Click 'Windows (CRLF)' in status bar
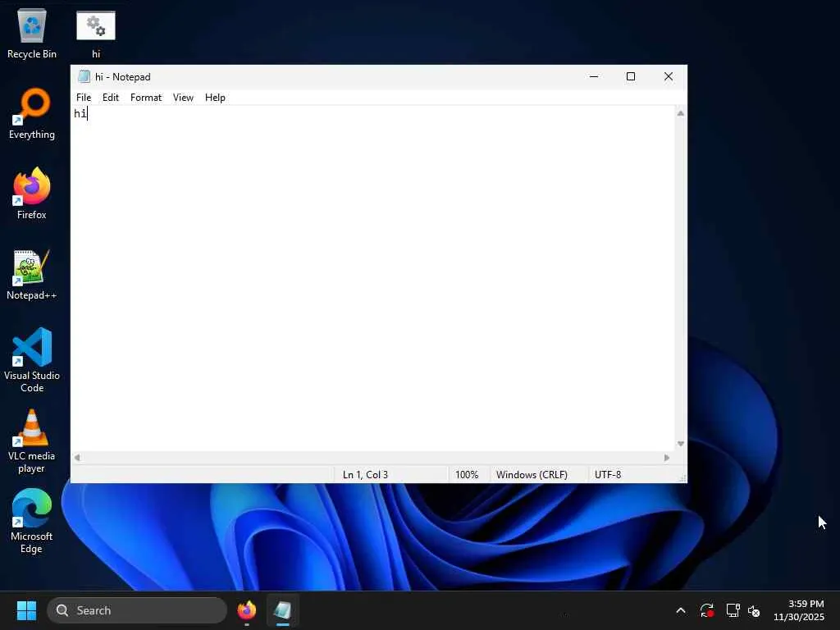The height and width of the screenshot is (630, 840). point(532,475)
